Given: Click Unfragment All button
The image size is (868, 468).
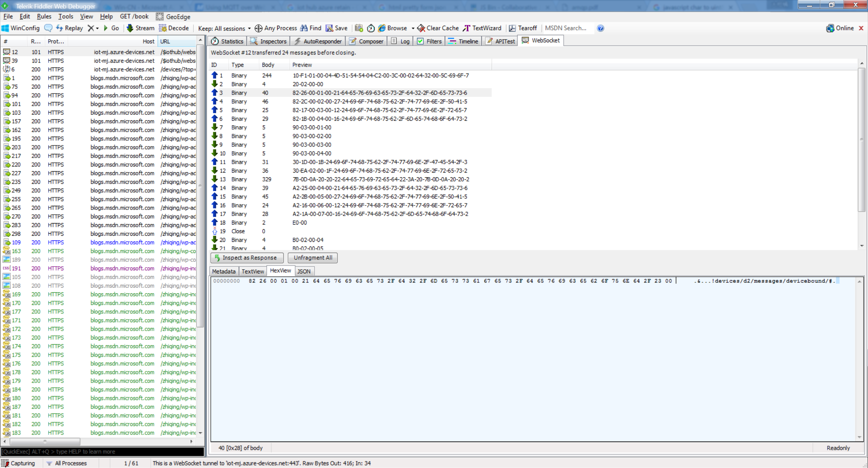Looking at the screenshot, I should pyautogui.click(x=313, y=258).
